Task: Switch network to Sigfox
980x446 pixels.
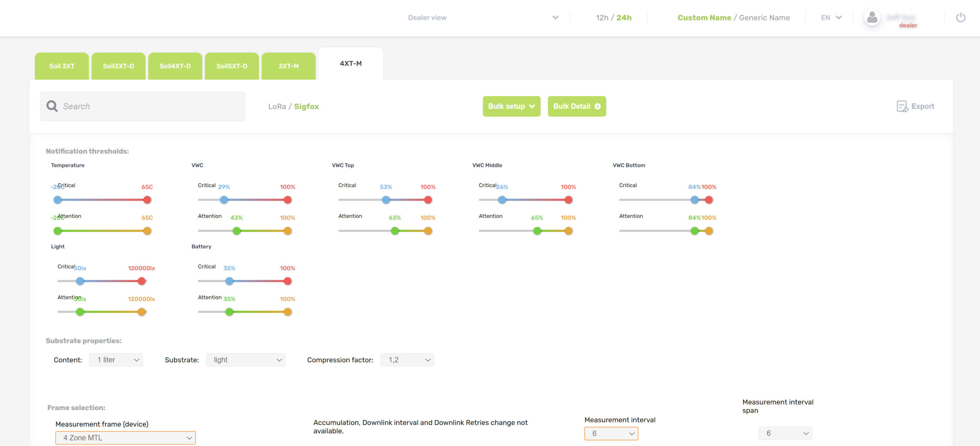Action: (306, 106)
